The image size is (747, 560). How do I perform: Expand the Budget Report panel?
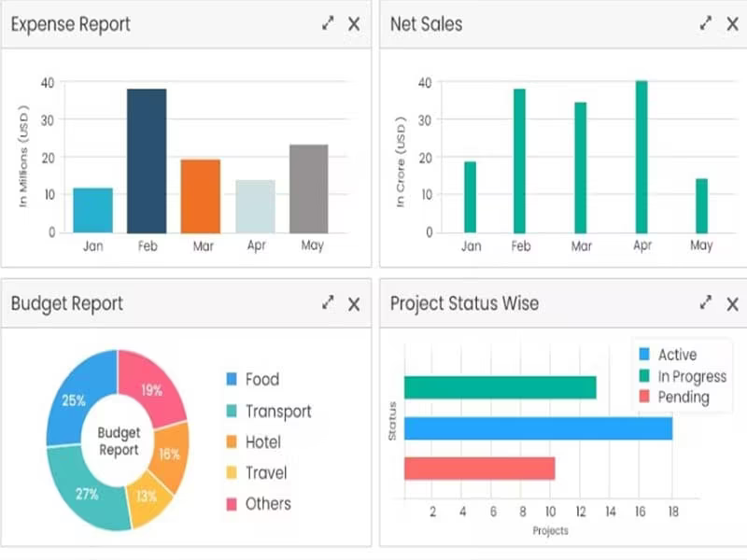point(328,302)
